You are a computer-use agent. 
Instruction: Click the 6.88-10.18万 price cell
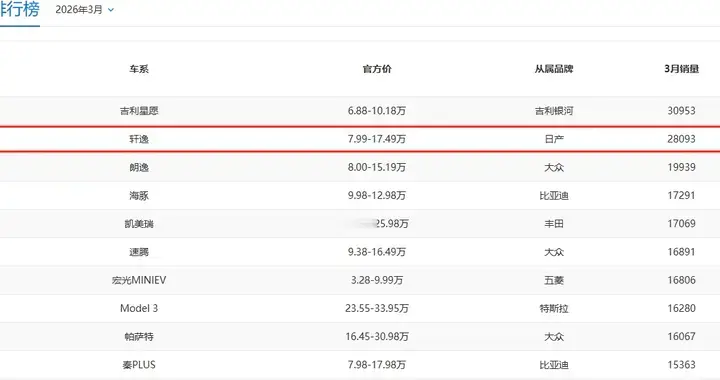pyautogui.click(x=377, y=111)
